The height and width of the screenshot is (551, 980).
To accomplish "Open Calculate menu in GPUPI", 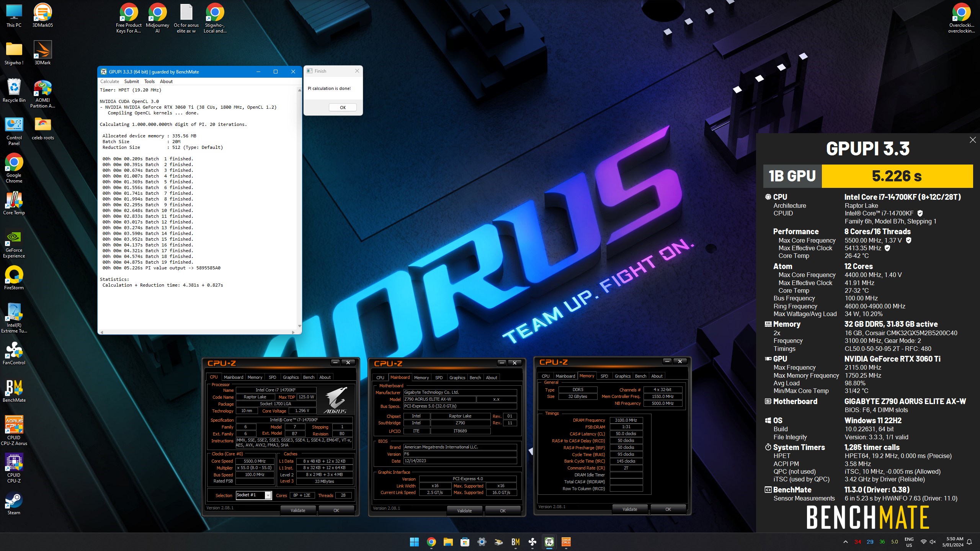I will 109,82.
